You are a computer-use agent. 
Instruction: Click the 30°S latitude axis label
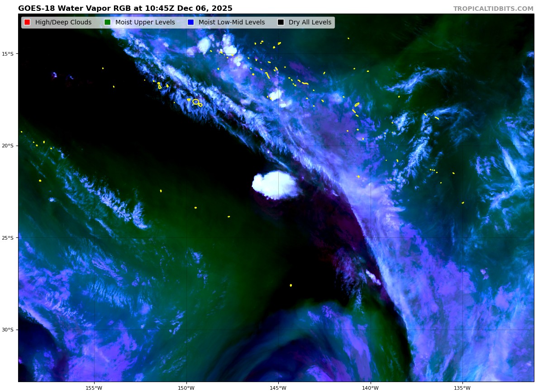[8, 330]
